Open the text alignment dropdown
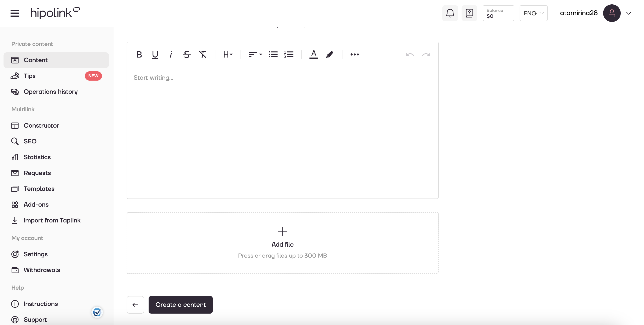The width and height of the screenshot is (644, 325). 255,54
